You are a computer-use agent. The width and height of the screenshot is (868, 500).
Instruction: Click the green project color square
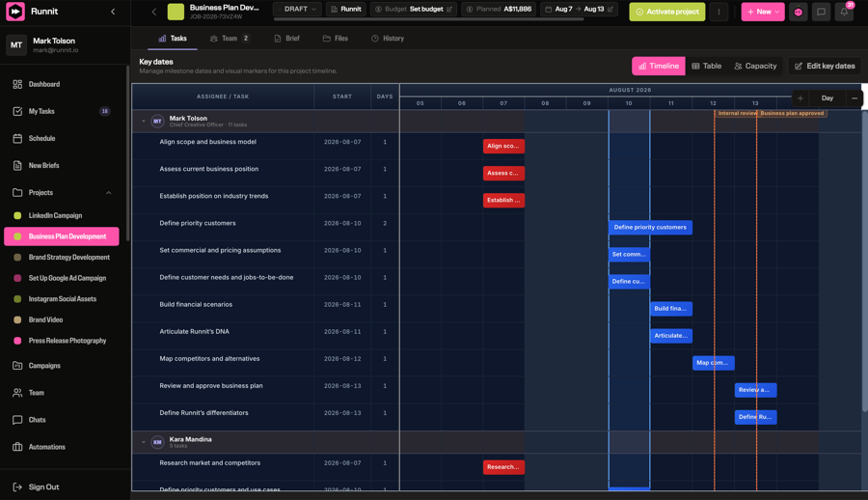tap(176, 11)
